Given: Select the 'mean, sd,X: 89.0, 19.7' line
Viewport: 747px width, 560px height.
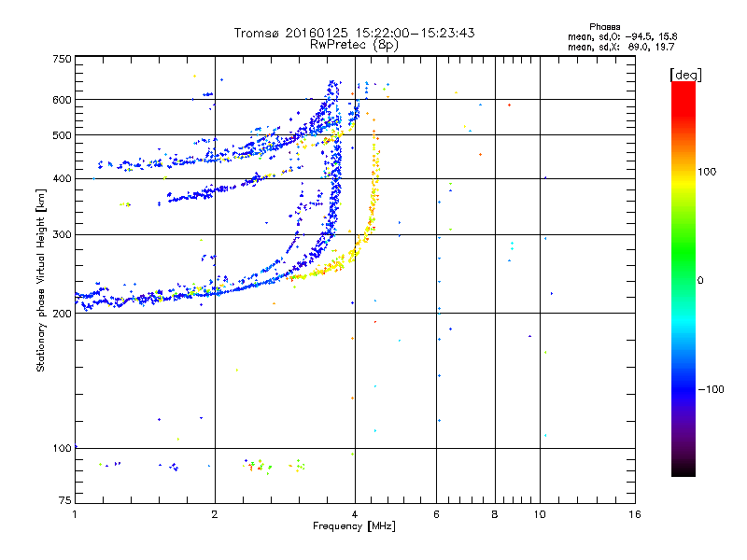Looking at the screenshot, I should [621, 47].
